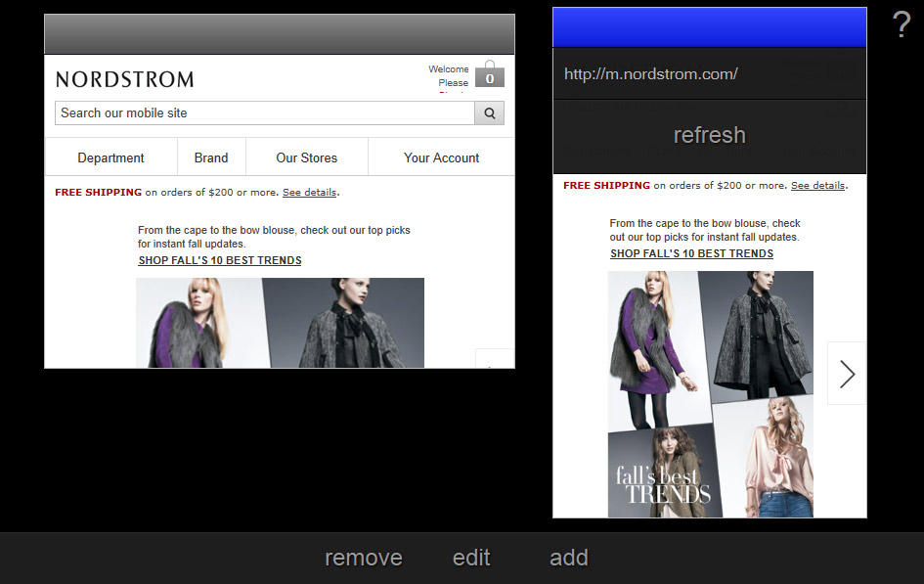The height and width of the screenshot is (584, 924).
Task: Click the Search our mobile site field
Action: 265,113
